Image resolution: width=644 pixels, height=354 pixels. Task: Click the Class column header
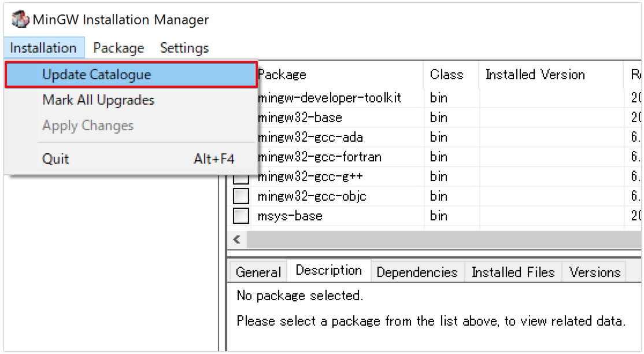coord(446,75)
